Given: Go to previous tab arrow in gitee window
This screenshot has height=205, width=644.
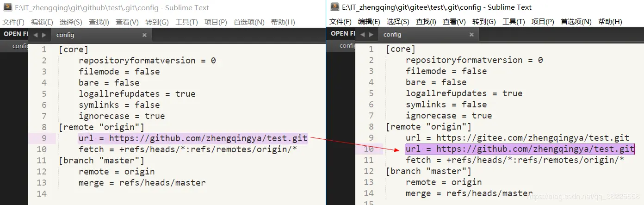Looking at the screenshot, I should [362, 35].
